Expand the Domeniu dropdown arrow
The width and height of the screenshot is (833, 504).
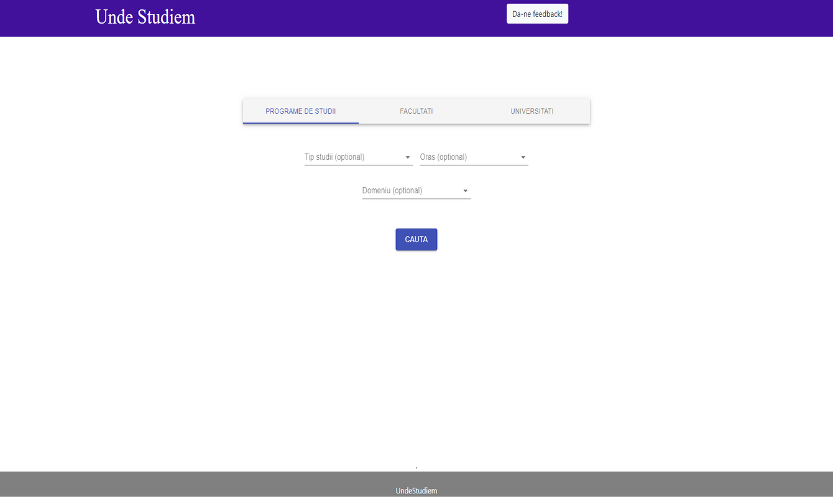(465, 191)
